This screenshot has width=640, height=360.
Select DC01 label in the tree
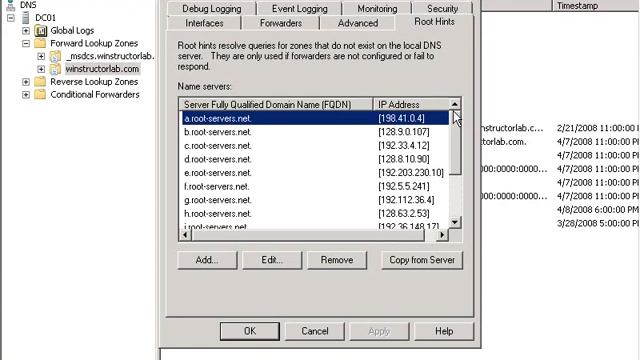click(45, 18)
